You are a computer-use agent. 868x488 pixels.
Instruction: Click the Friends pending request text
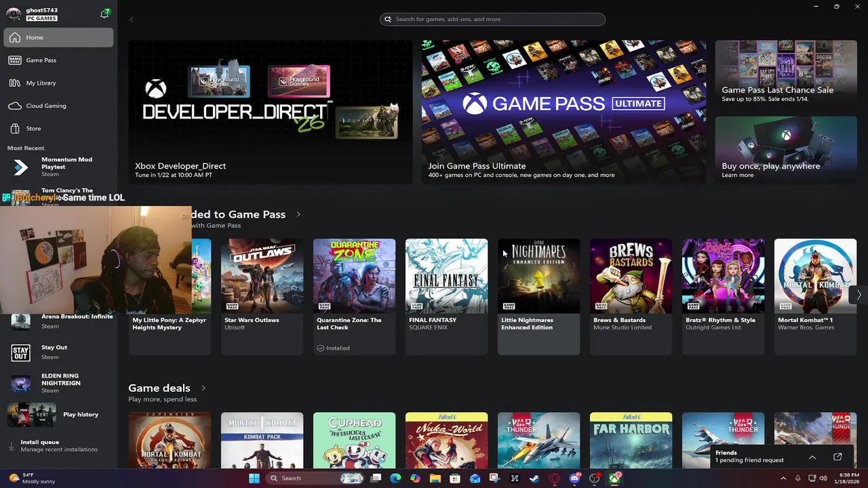749,460
